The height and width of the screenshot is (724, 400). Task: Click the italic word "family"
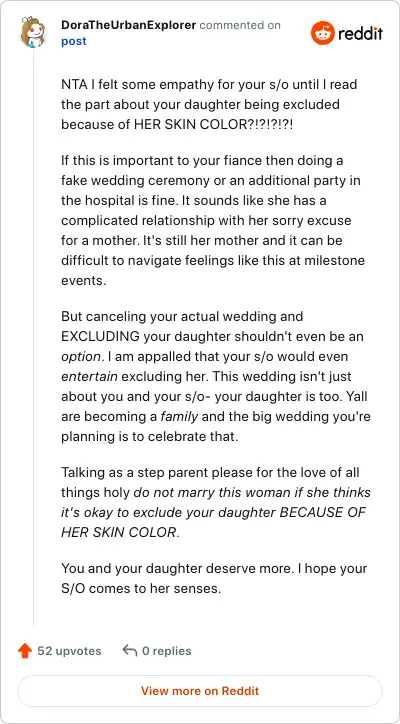pyautogui.click(x=179, y=416)
